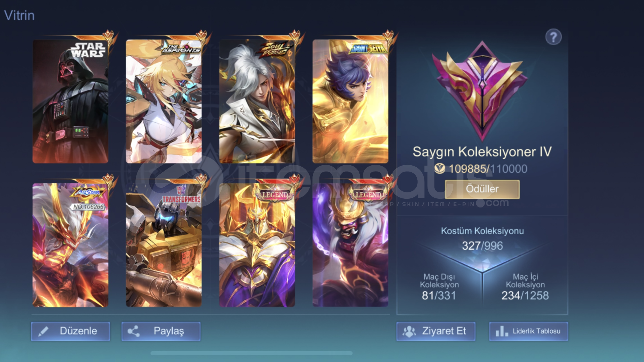Click the pencil icon on Düzenle
This screenshot has height=362, width=644.
[43, 331]
